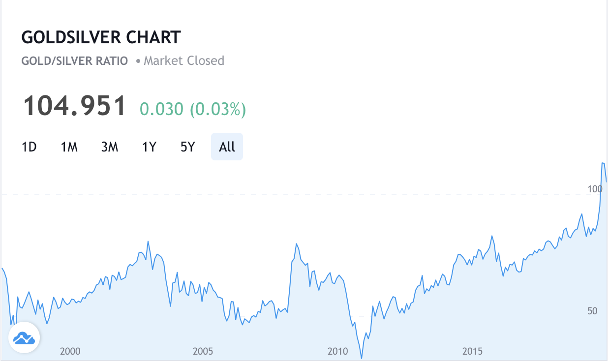Viewport: 609px width, 364px height.
Task: Click the TradingView cloud logo icon
Action: tap(24, 338)
